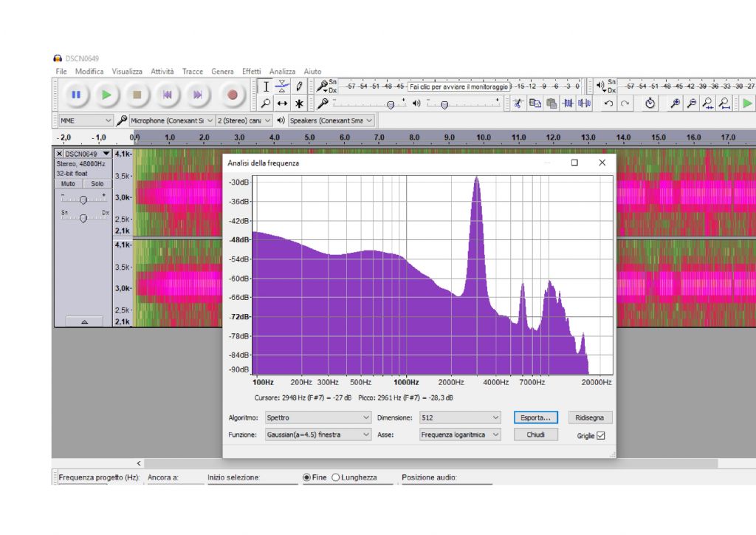The image size is (756, 535).
Task: Start recording with the red Record button
Action: [233, 95]
